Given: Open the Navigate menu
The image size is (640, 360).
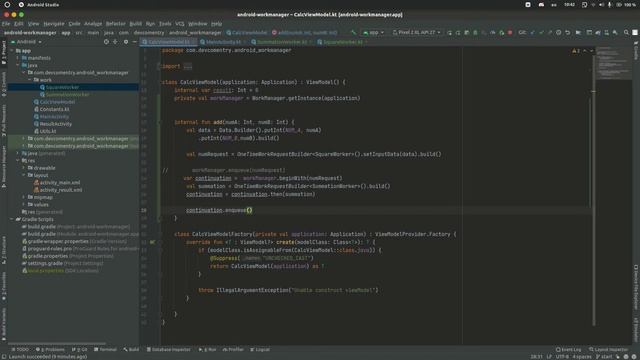Looking at the screenshot, I should click(x=54, y=24).
